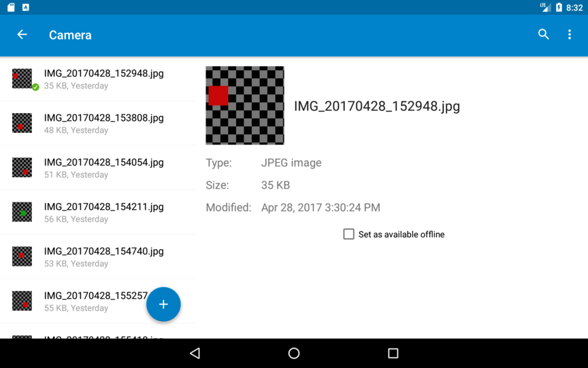This screenshot has height=368, width=588.
Task: Open the three-dot overflow menu
Action: pos(569,35)
